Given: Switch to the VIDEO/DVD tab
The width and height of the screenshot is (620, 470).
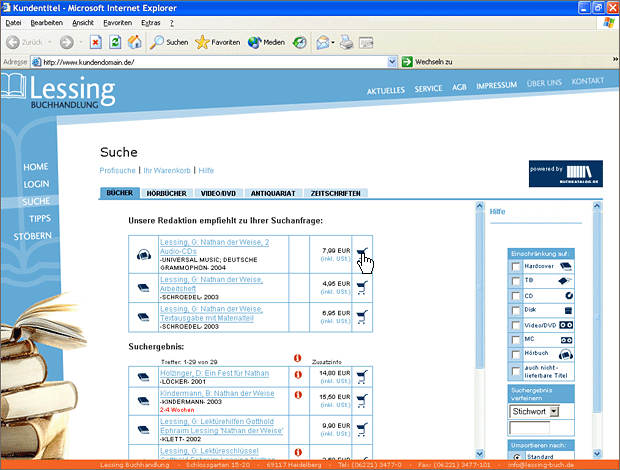Looking at the screenshot, I should [218, 193].
